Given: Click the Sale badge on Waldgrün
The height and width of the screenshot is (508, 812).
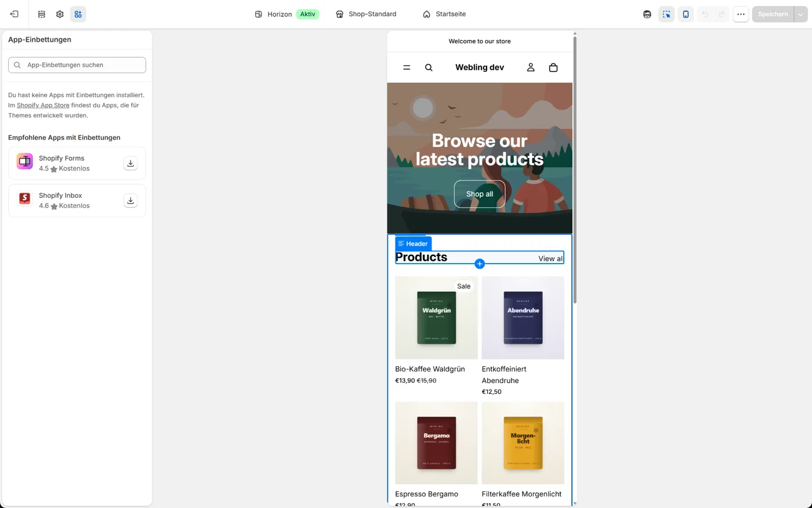Looking at the screenshot, I should click(x=463, y=286).
